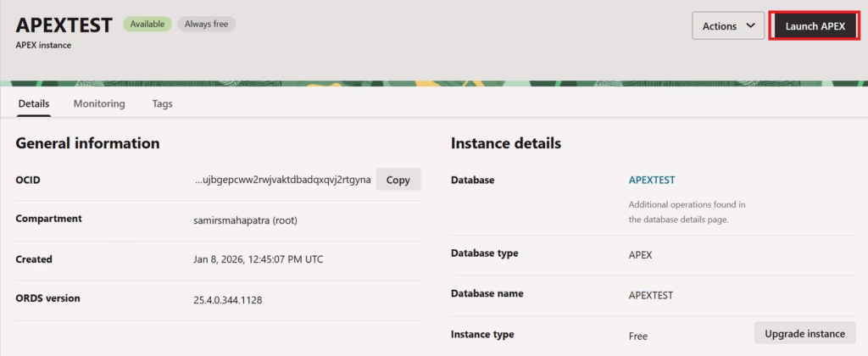Open the Tags tab
This screenshot has width=868, height=356.
[163, 103]
